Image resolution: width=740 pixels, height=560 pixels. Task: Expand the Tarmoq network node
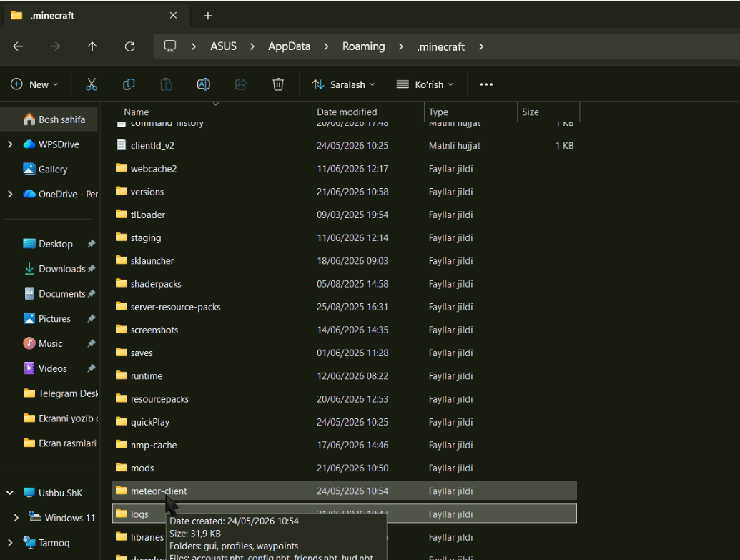coord(10,543)
